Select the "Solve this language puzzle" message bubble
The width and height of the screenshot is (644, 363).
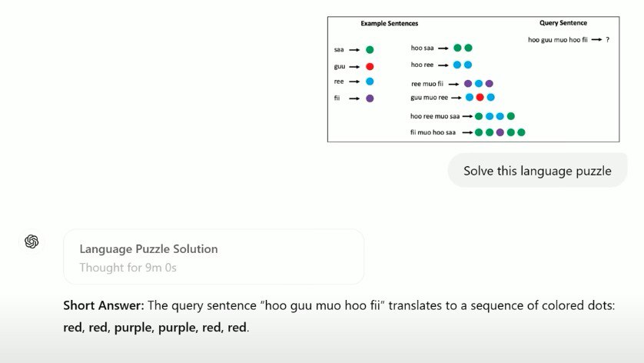(537, 171)
